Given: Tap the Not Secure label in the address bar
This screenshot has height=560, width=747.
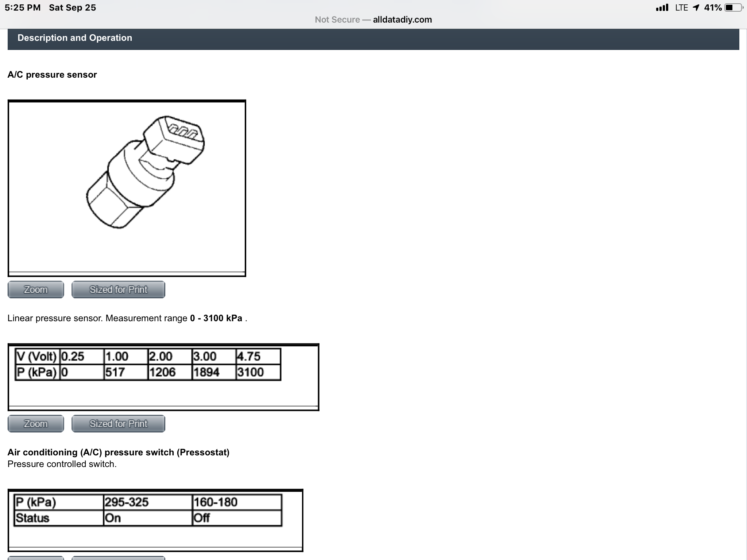Looking at the screenshot, I should [337, 20].
